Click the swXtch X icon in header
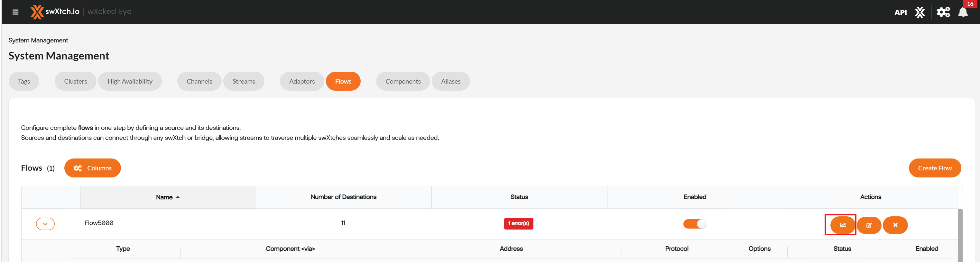This screenshot has height=262, width=980. point(920,13)
